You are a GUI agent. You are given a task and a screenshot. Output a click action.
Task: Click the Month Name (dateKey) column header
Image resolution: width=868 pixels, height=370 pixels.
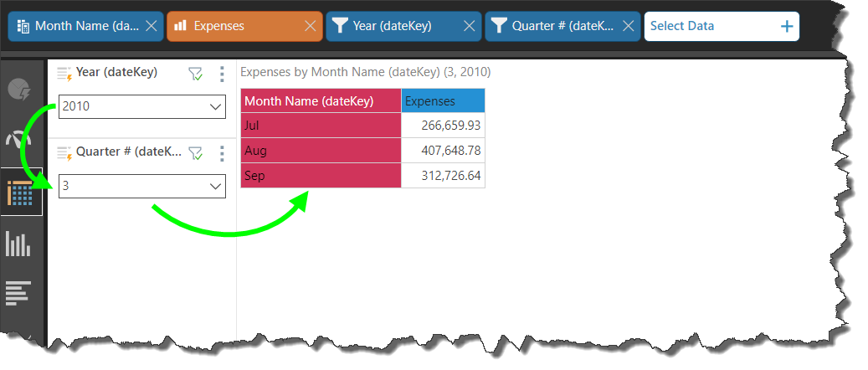(321, 101)
